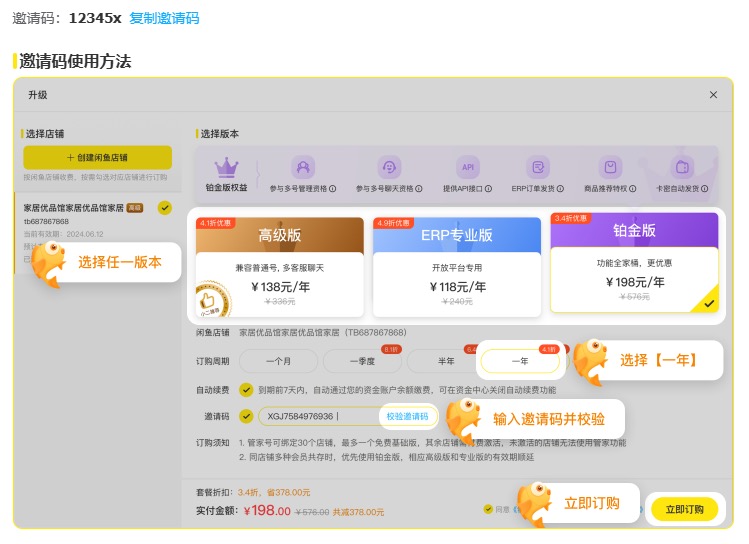The image size is (749, 544).
Task: Open info icon next to 提供API接口
Action: [488, 189]
